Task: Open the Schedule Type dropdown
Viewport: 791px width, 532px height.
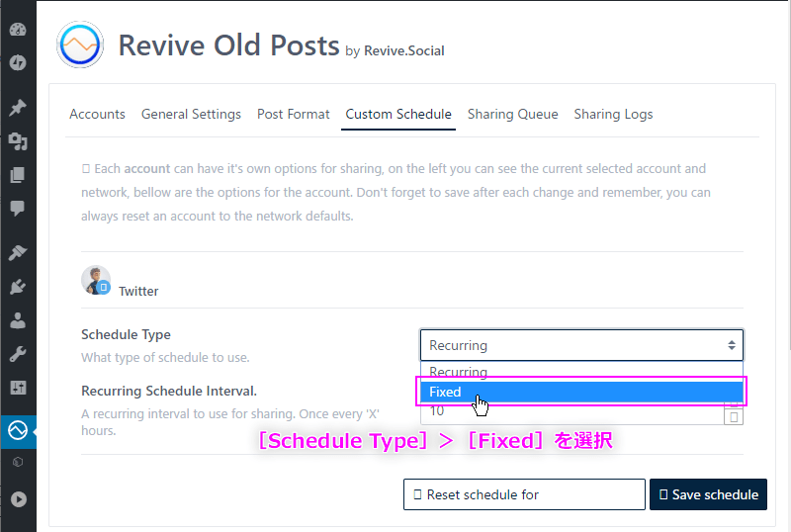Action: pos(581,345)
